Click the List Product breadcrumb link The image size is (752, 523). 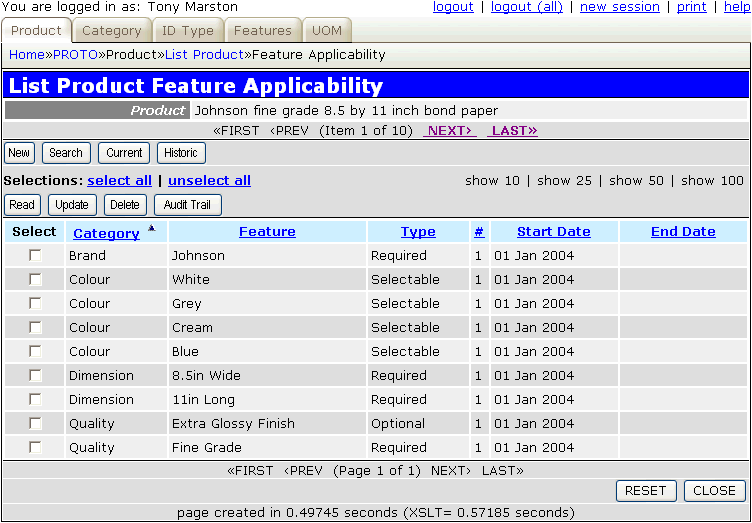pos(204,54)
